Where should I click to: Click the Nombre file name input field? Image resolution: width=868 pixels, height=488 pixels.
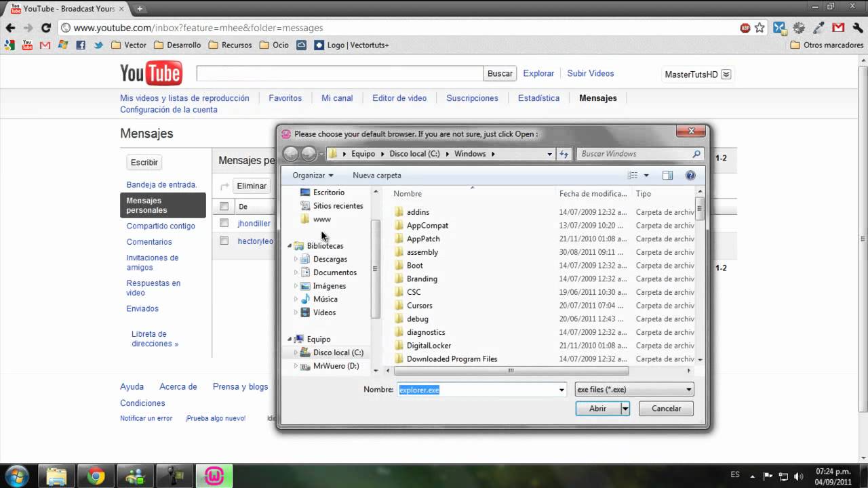coord(477,390)
